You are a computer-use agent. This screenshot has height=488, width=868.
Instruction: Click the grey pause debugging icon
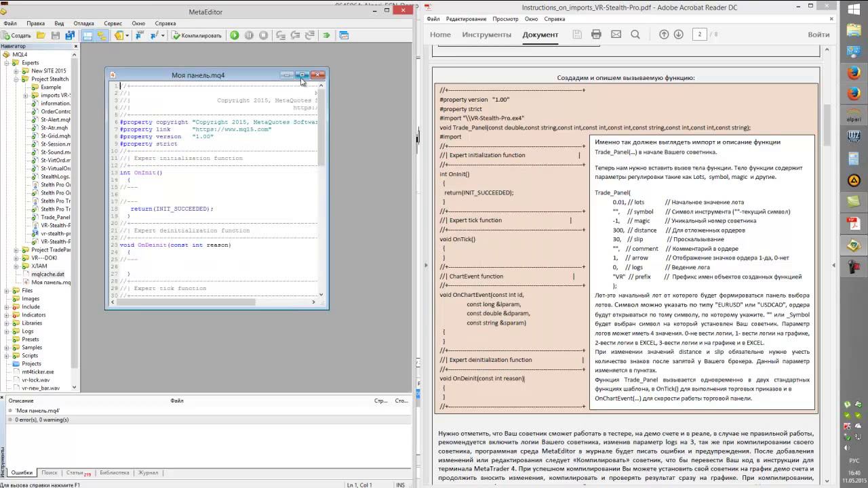pos(249,35)
